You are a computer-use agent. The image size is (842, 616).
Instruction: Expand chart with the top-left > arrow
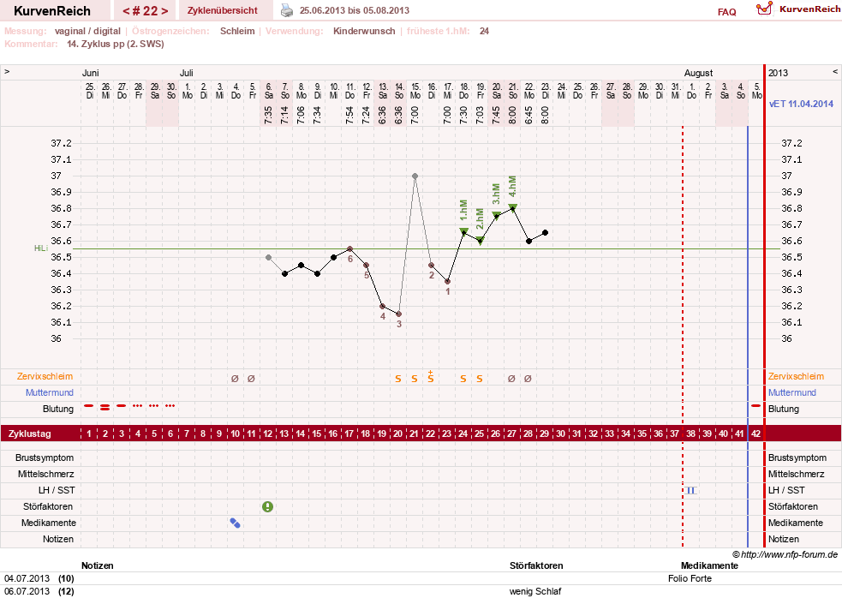coord(7,71)
